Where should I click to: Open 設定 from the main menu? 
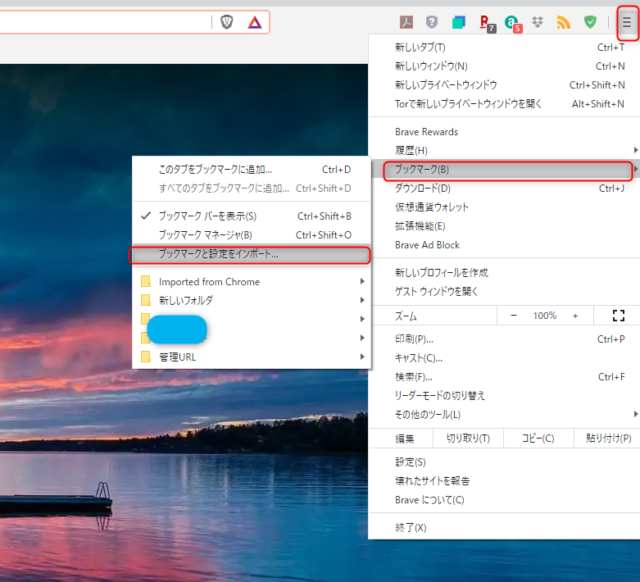click(410, 462)
